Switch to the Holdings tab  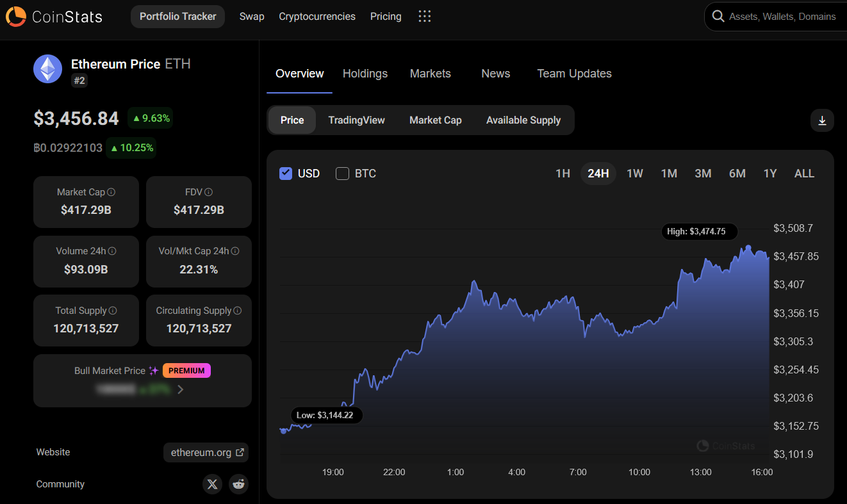pos(365,74)
